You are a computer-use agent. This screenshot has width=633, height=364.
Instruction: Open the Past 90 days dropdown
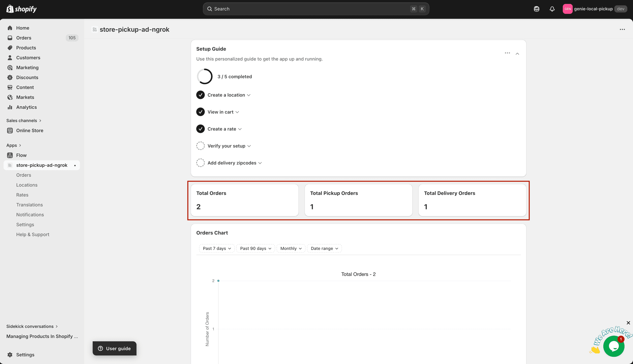click(x=256, y=248)
